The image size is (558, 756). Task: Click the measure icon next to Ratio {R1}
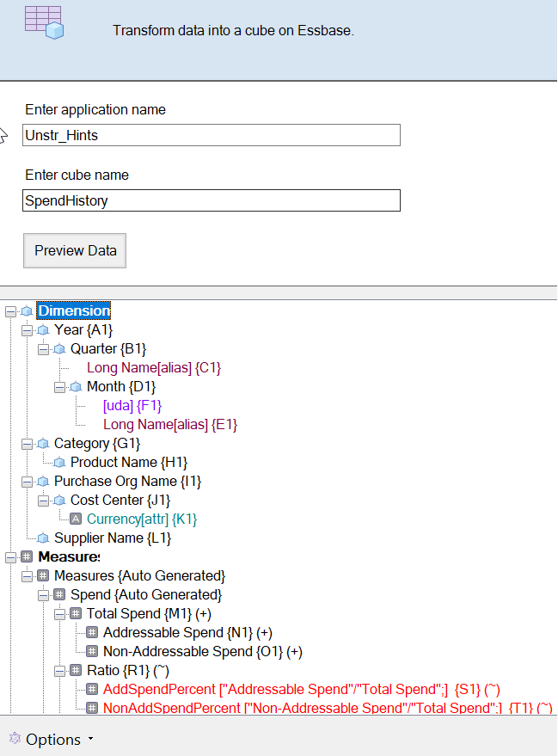pos(75,669)
